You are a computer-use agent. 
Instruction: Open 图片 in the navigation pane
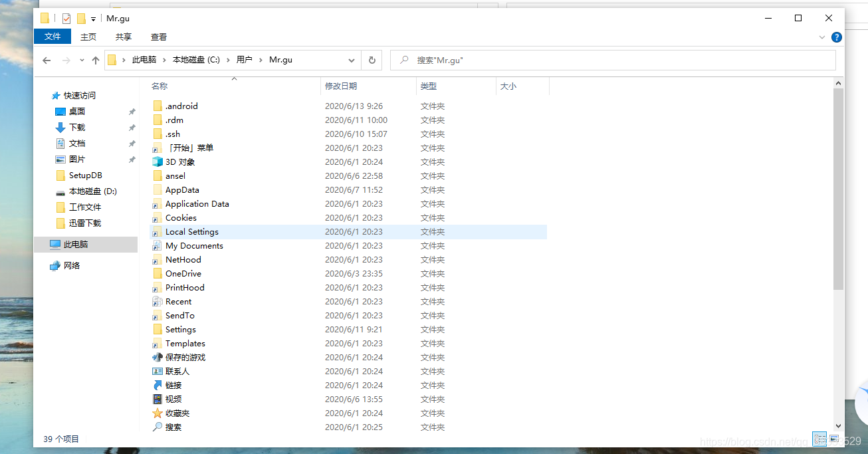tap(77, 160)
